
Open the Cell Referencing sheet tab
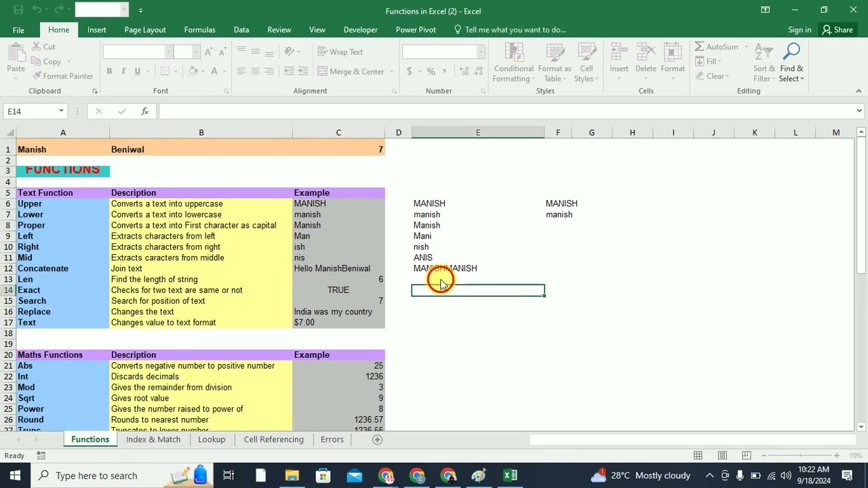coord(273,439)
